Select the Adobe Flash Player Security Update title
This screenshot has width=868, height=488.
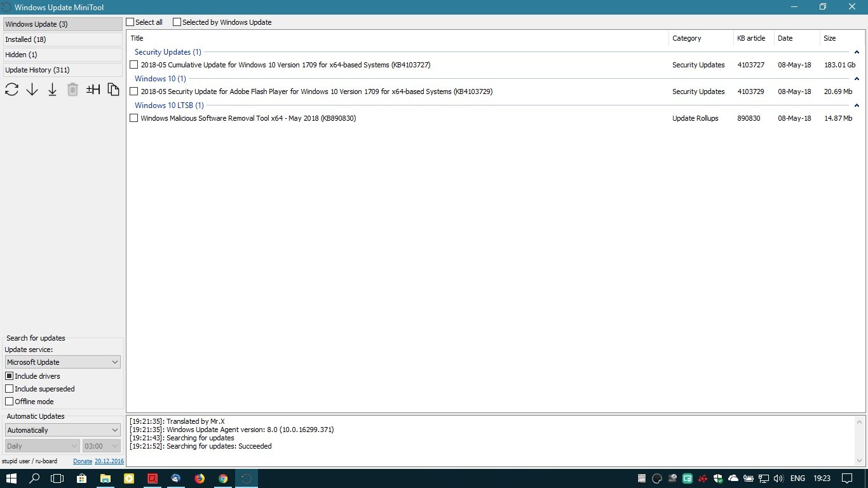point(316,91)
